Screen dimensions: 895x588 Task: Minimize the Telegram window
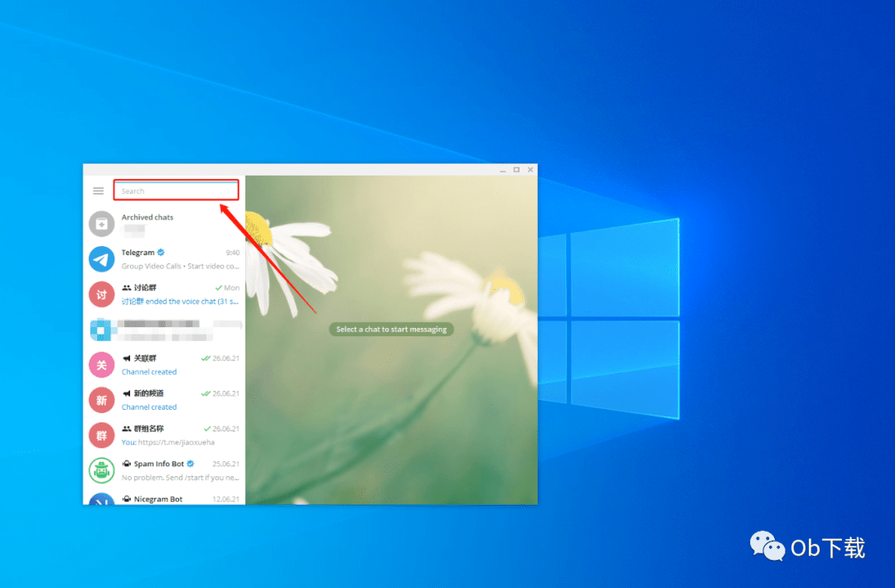coord(502,170)
